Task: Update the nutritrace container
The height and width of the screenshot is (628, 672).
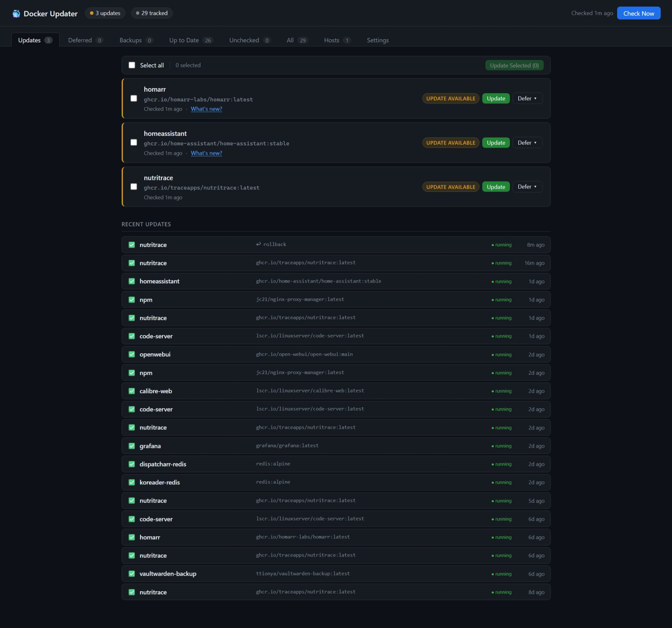Action: (x=496, y=187)
